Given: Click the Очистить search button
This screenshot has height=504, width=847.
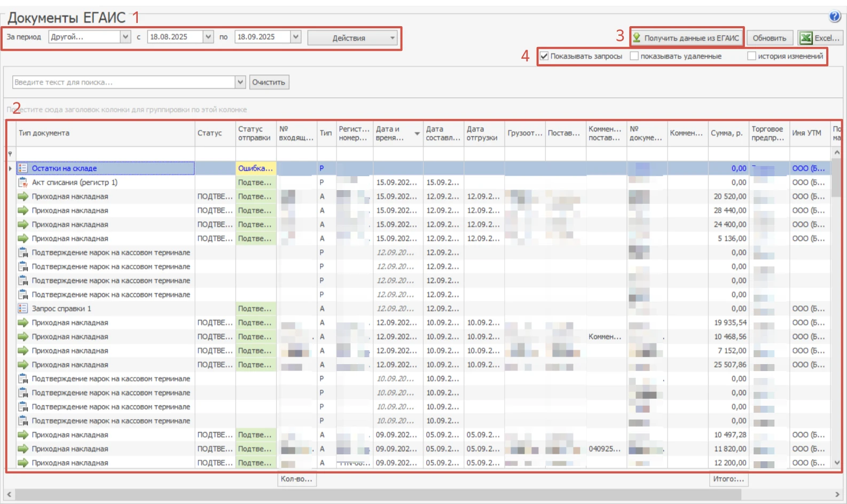Looking at the screenshot, I should 269,82.
